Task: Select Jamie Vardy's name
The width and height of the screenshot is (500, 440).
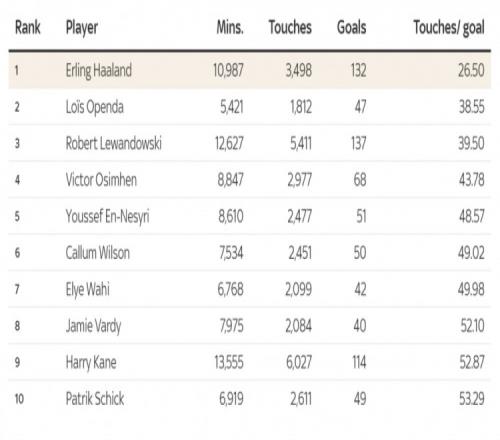Action: (93, 326)
